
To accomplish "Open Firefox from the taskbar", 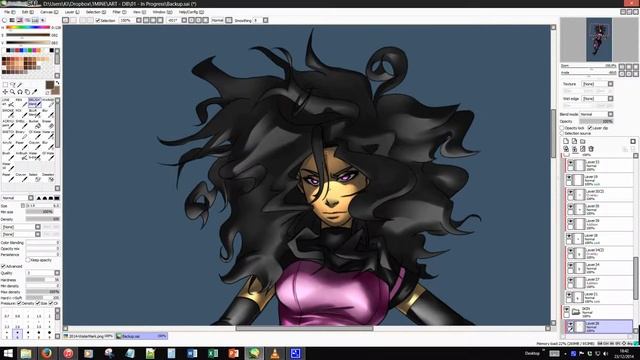I will pos(47,353).
